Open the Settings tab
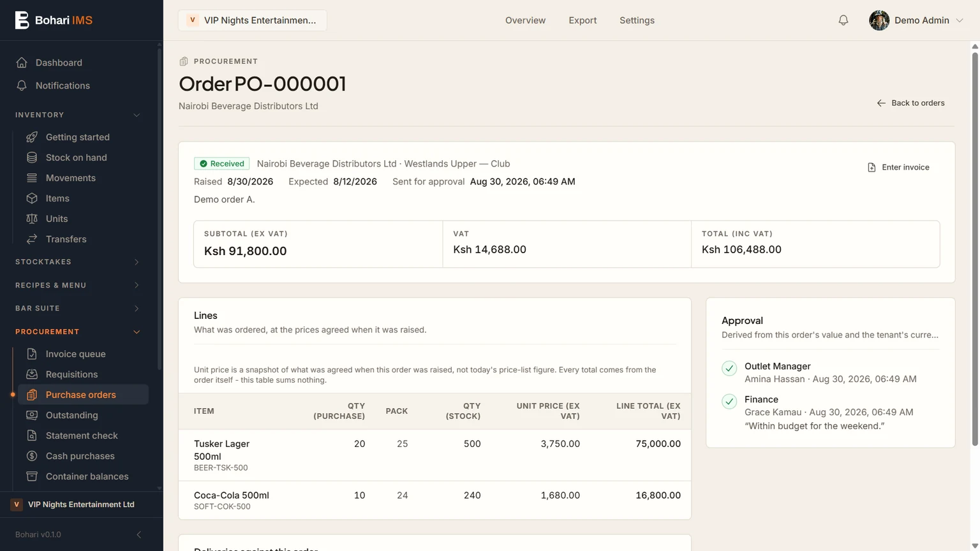 [637, 20]
